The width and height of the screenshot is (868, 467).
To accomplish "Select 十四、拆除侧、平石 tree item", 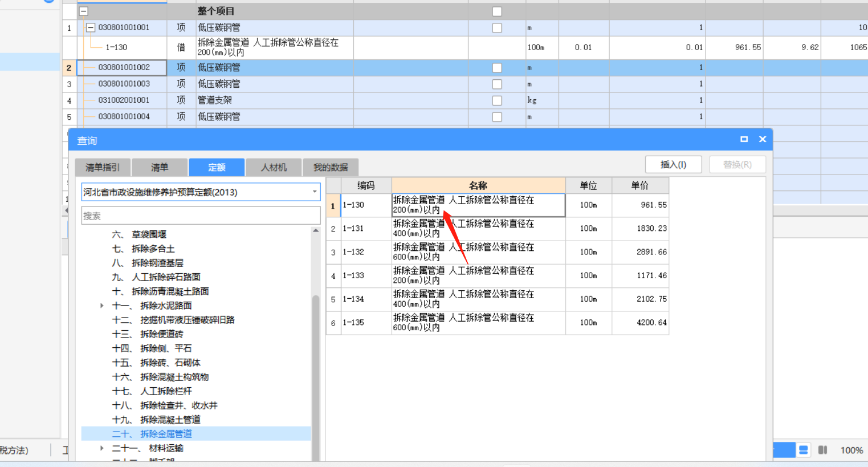I will (152, 348).
